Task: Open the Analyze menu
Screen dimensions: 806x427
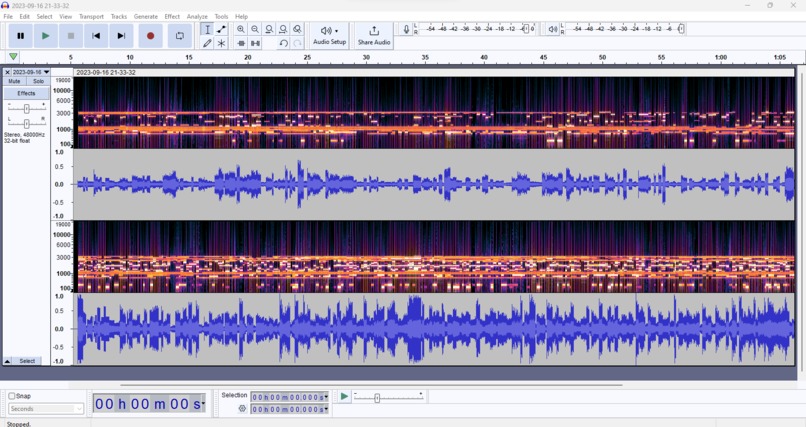Action: tap(197, 16)
